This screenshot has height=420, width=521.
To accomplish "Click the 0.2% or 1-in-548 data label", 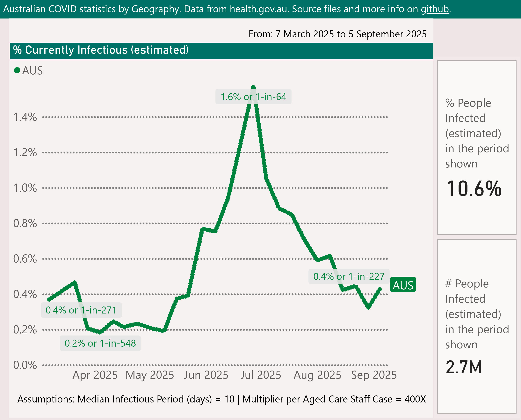I will (100, 343).
